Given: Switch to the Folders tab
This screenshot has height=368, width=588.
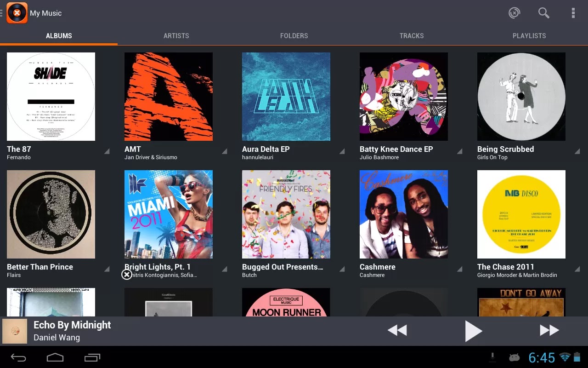Looking at the screenshot, I should coord(294,35).
